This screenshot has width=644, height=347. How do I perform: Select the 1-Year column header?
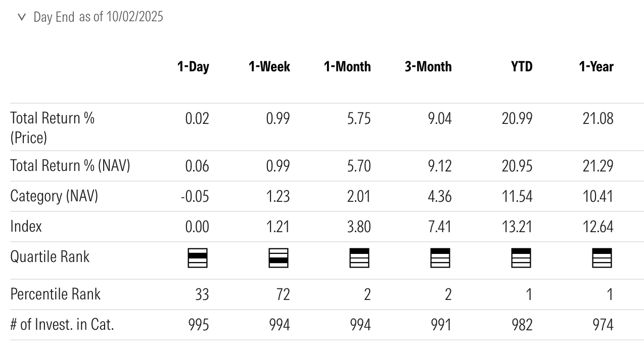click(596, 67)
